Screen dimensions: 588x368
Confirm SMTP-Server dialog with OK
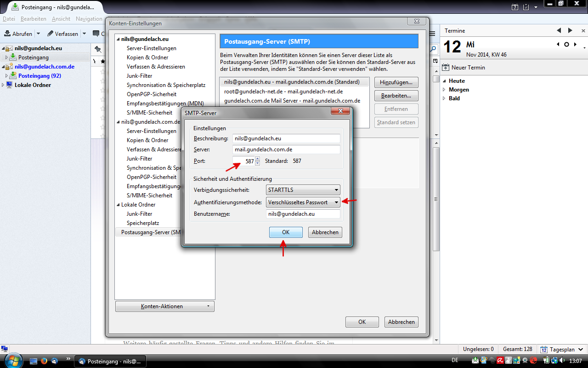tap(286, 232)
